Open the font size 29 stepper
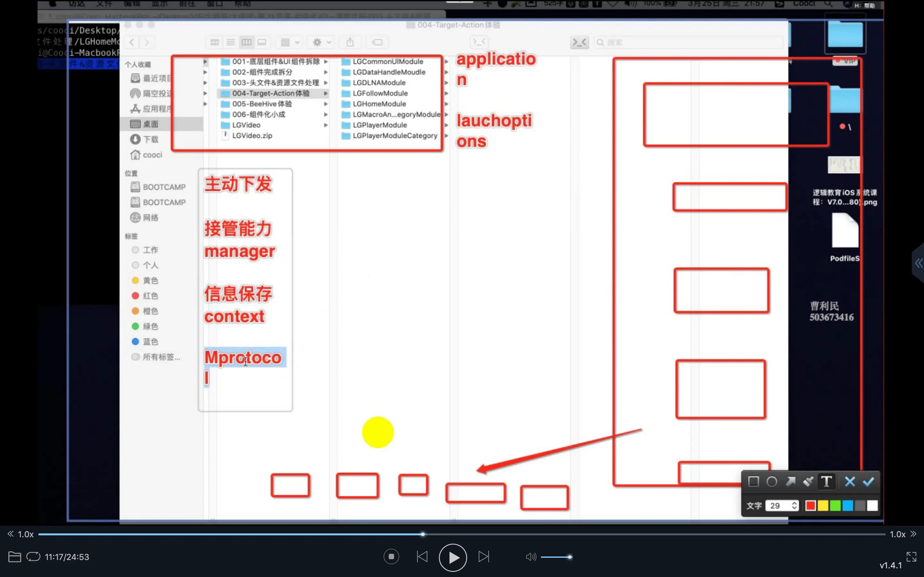This screenshot has height=577, width=924. coord(794,506)
